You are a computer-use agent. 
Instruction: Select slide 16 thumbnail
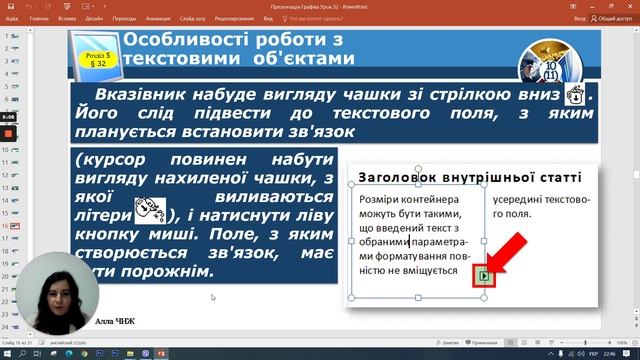coord(15,226)
